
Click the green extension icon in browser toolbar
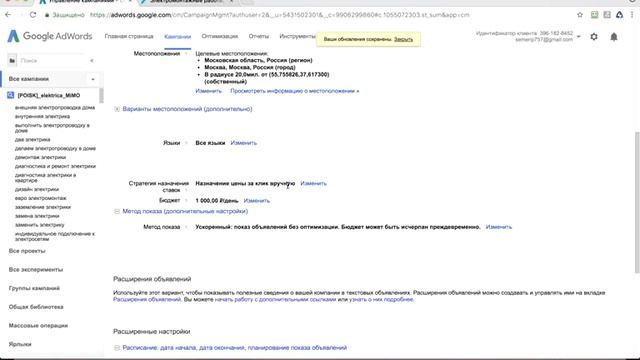pyautogui.click(x=594, y=15)
